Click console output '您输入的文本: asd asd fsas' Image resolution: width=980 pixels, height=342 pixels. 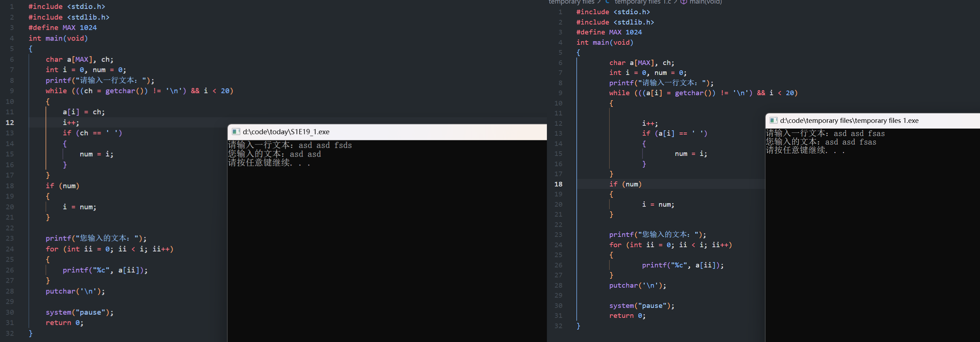(821, 142)
